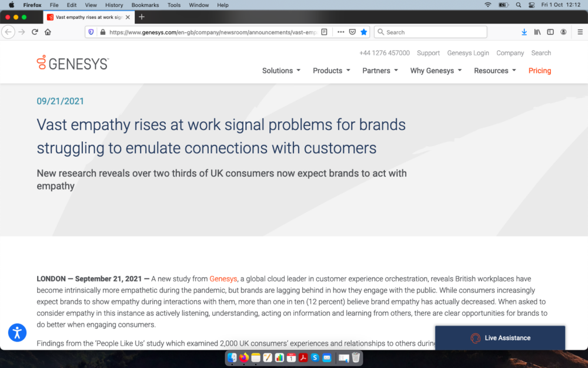The image size is (588, 368).
Task: Open the Bookmarks menu in the menu bar
Action: [x=145, y=5]
